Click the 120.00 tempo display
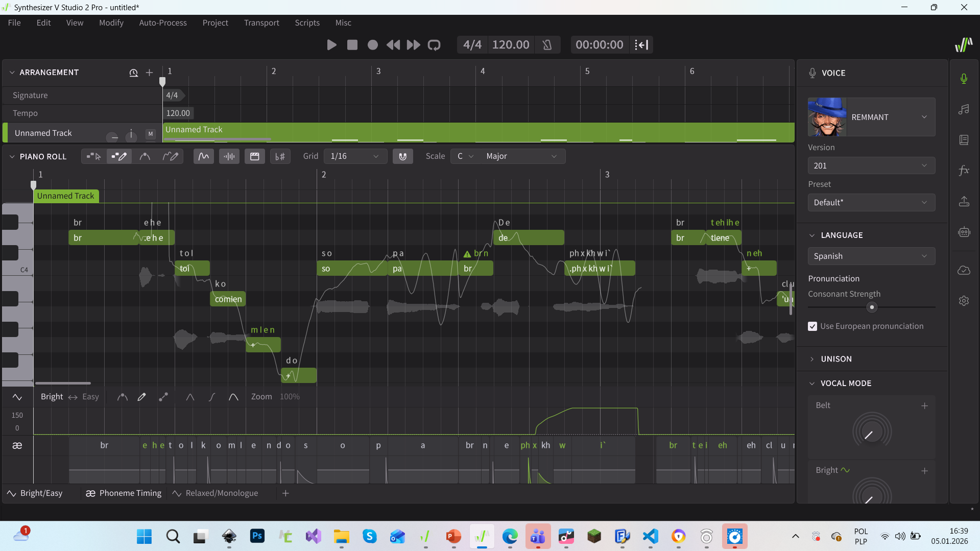The image size is (980, 551). [x=511, y=45]
